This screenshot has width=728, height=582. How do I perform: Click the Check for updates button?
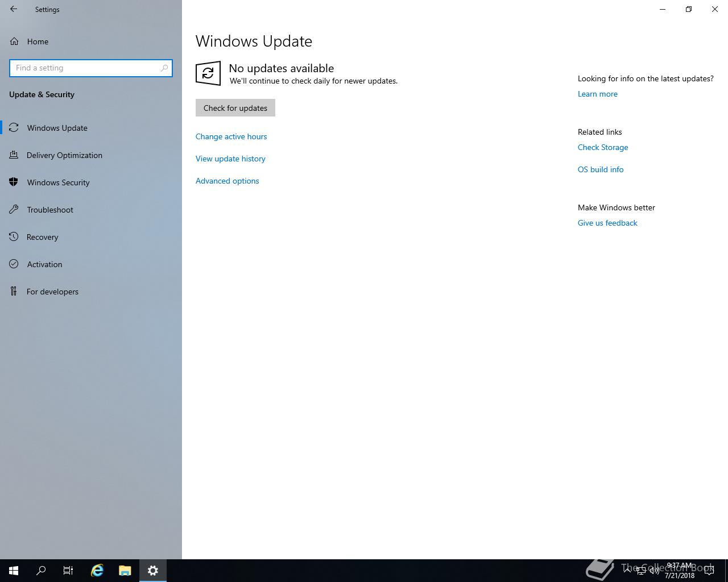pos(235,108)
